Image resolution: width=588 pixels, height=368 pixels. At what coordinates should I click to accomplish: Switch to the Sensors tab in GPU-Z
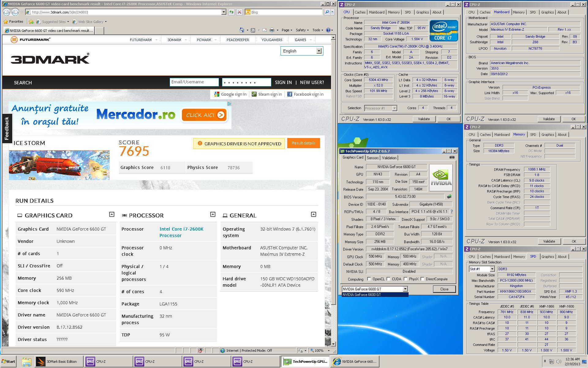(x=373, y=158)
